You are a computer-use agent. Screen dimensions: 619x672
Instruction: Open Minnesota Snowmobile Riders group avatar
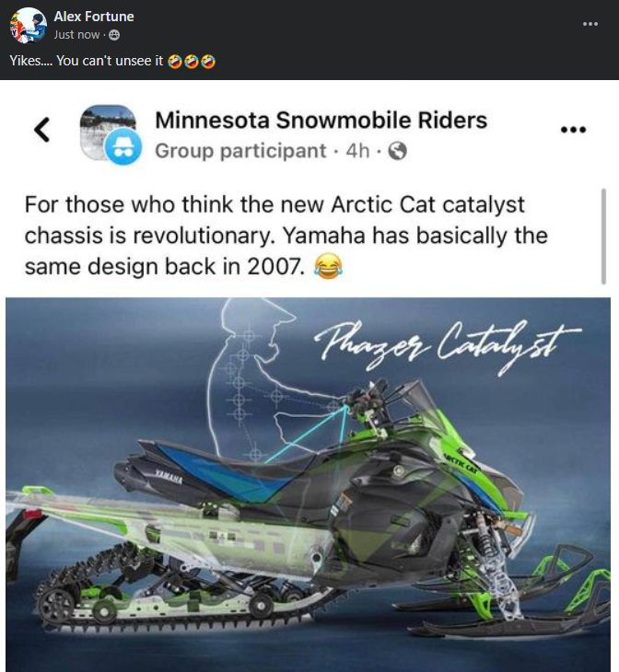click(107, 132)
